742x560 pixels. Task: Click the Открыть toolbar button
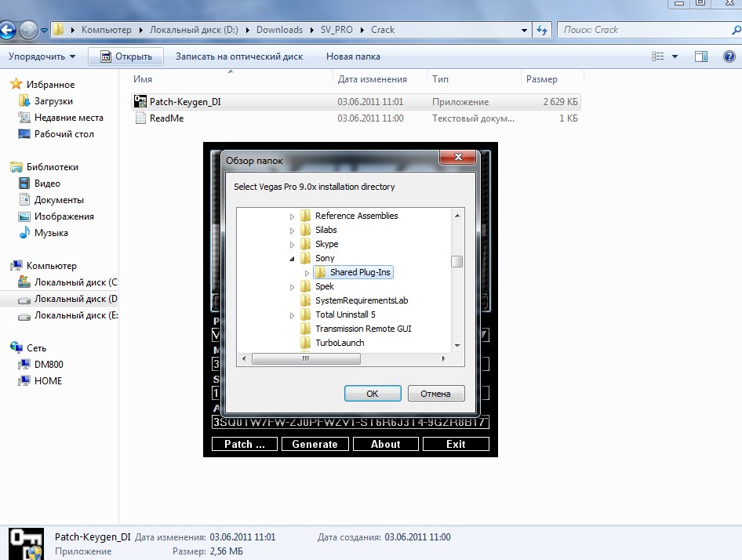click(126, 56)
